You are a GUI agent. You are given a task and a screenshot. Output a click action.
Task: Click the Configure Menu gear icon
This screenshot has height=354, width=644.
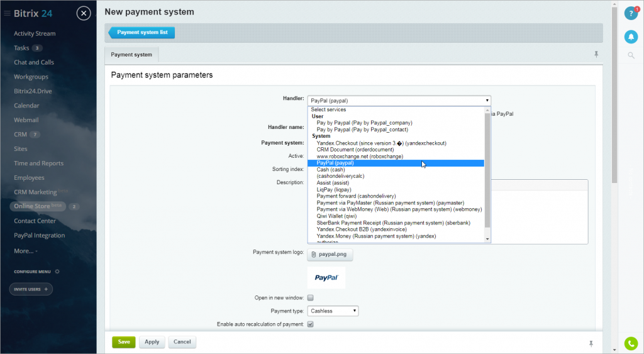coord(57,272)
